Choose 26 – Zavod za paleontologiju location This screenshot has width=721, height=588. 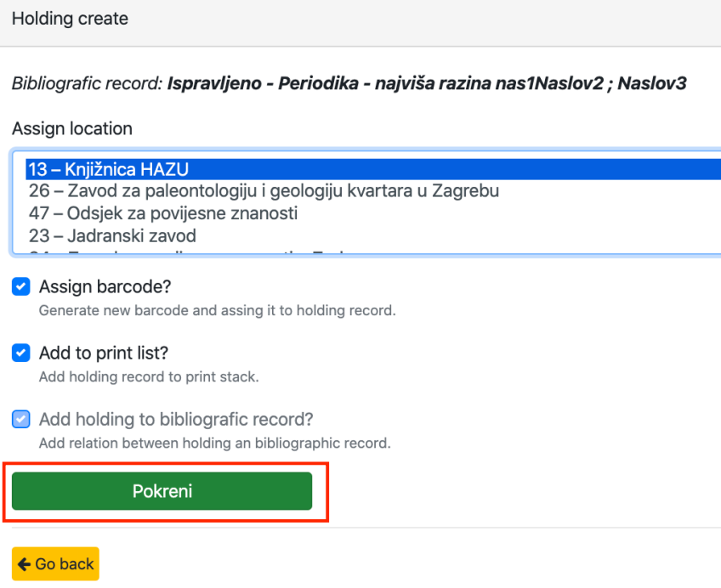tap(263, 191)
